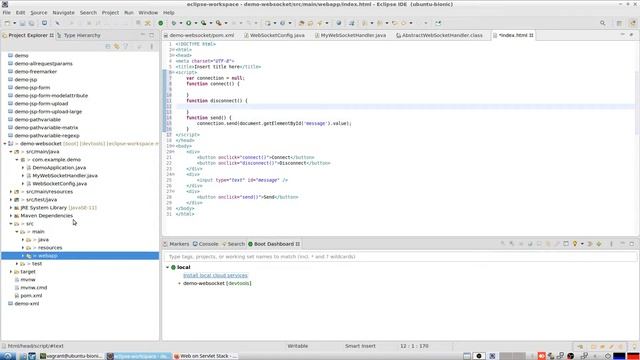Expand the src/main/resources node
Image resolution: width=640 pixels, height=360 pixels.
point(11,191)
